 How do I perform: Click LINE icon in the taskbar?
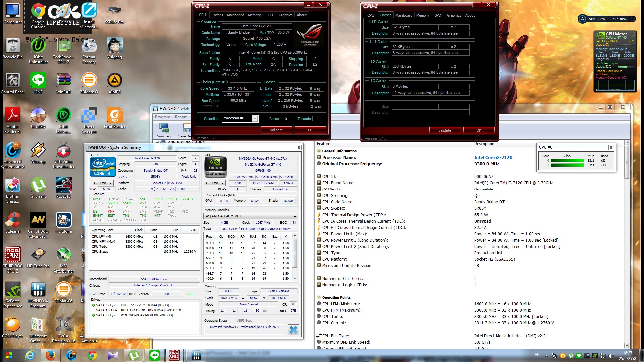155,355
